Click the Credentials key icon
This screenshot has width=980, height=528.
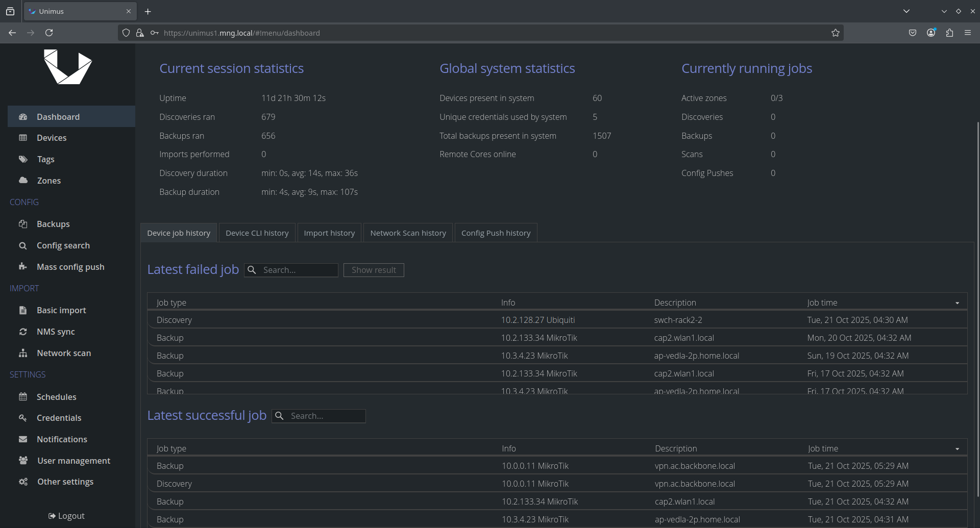point(23,418)
